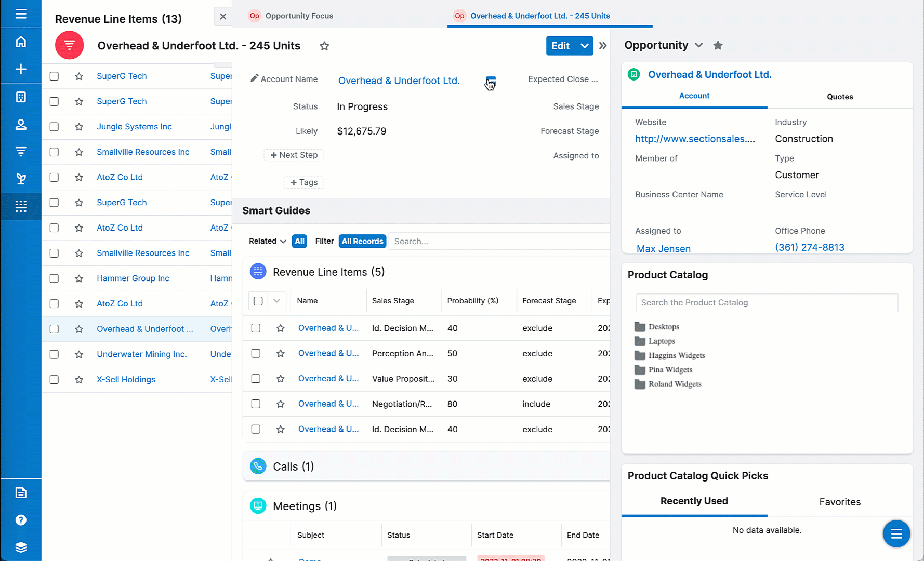The height and width of the screenshot is (561, 924).
Task: Expand the Related dropdown in Smart Guides
Action: [267, 241]
